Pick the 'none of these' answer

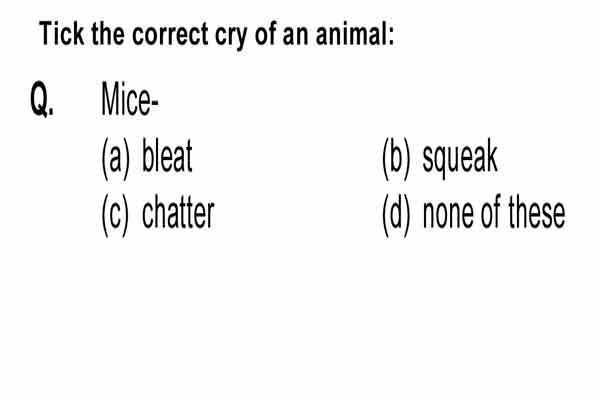click(x=474, y=214)
